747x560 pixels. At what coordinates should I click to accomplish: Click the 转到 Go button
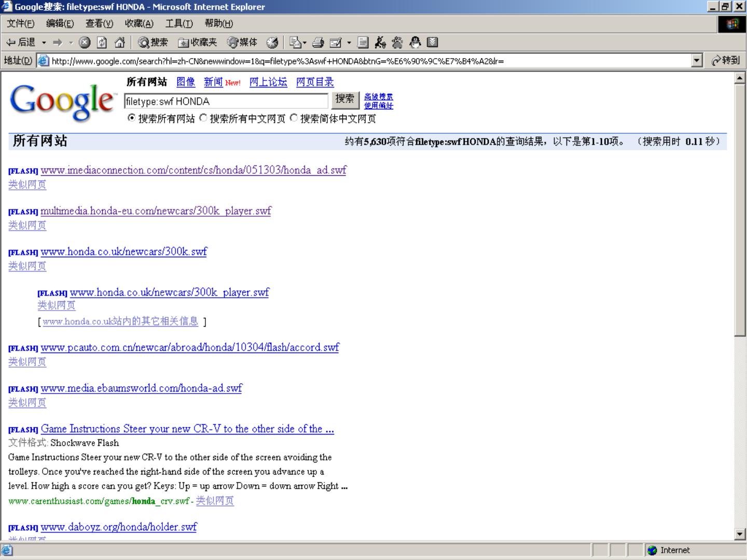click(726, 61)
